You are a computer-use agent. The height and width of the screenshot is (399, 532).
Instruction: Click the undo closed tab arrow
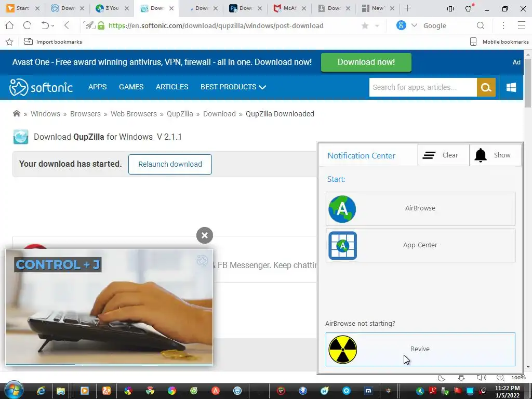tap(45, 25)
